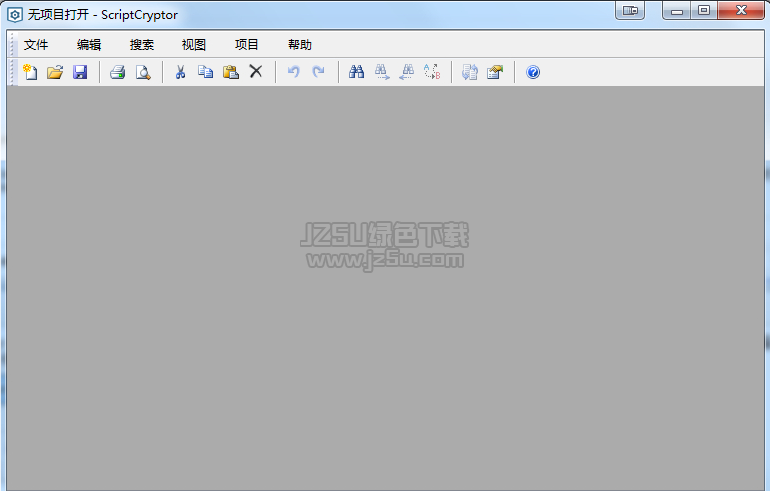Open the 搜索 menu

click(x=142, y=45)
